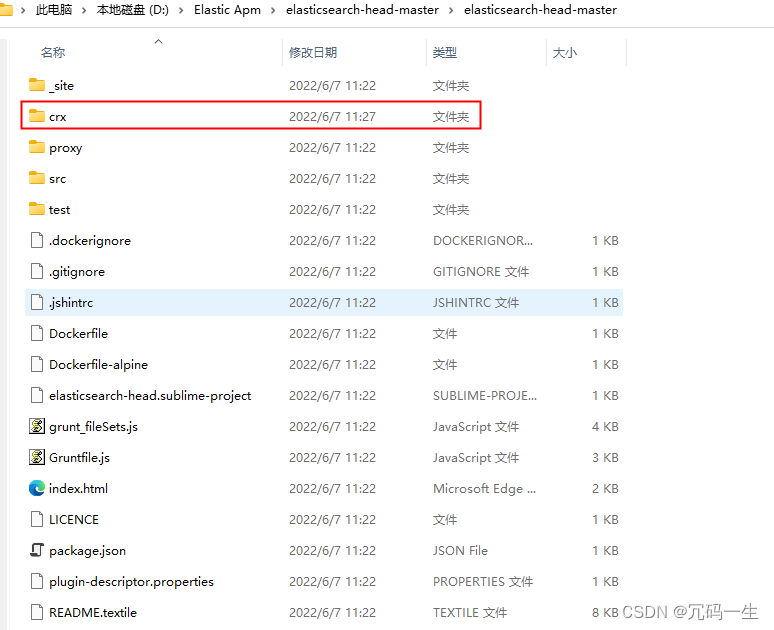The image size is (774, 630).
Task: Select the grunt_fileSets.js file name
Action: coord(93,427)
